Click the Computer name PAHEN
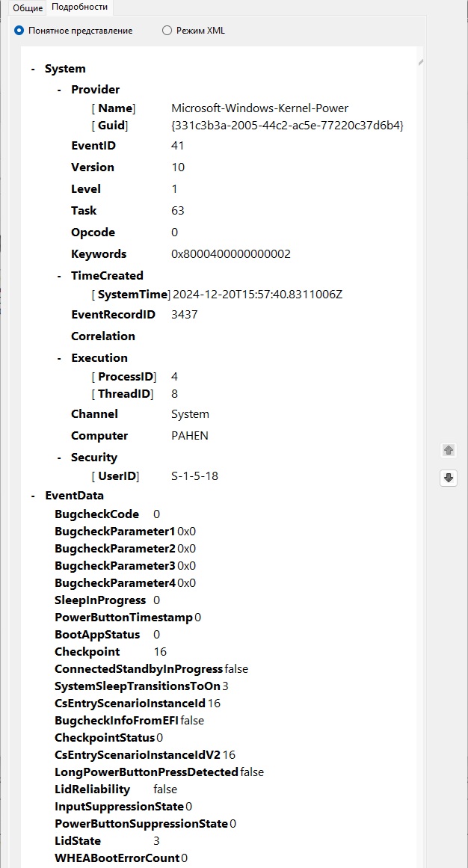This screenshot has width=468, height=868. point(190,436)
